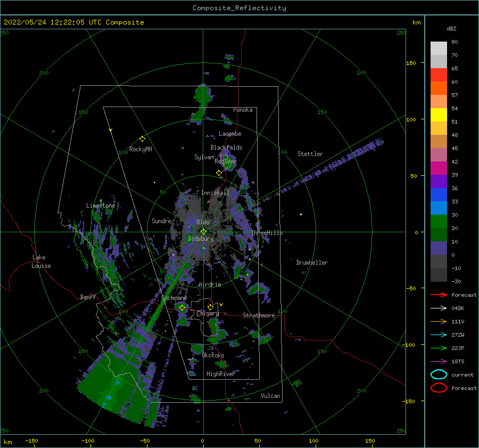This screenshot has width=479, height=448.
Task: Click the Calgary city label
Action: pyautogui.click(x=208, y=313)
